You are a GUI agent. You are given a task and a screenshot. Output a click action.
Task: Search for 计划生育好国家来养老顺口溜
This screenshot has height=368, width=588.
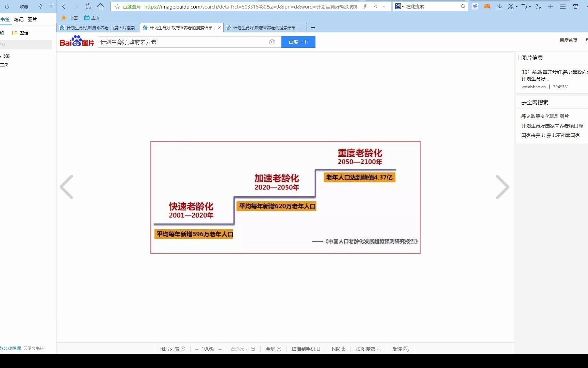pyautogui.click(x=552, y=126)
